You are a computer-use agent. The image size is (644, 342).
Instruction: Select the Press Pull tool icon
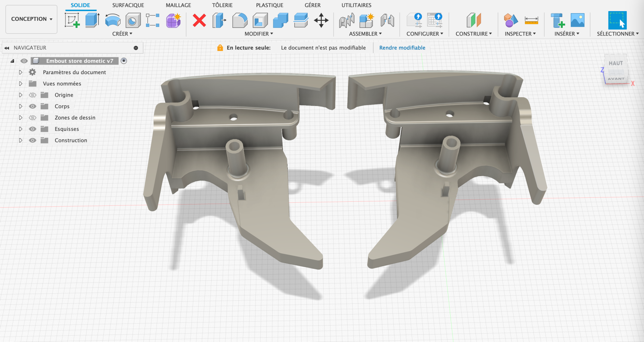pos(219,20)
